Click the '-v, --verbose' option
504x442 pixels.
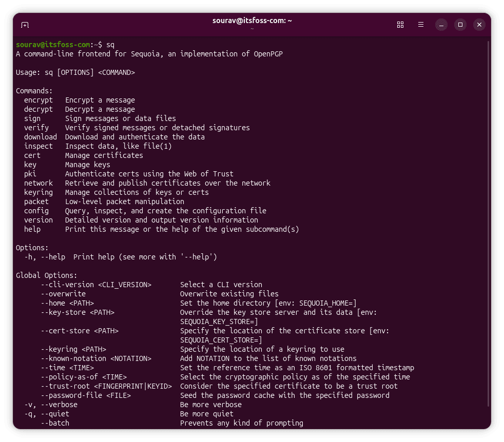click(x=51, y=405)
